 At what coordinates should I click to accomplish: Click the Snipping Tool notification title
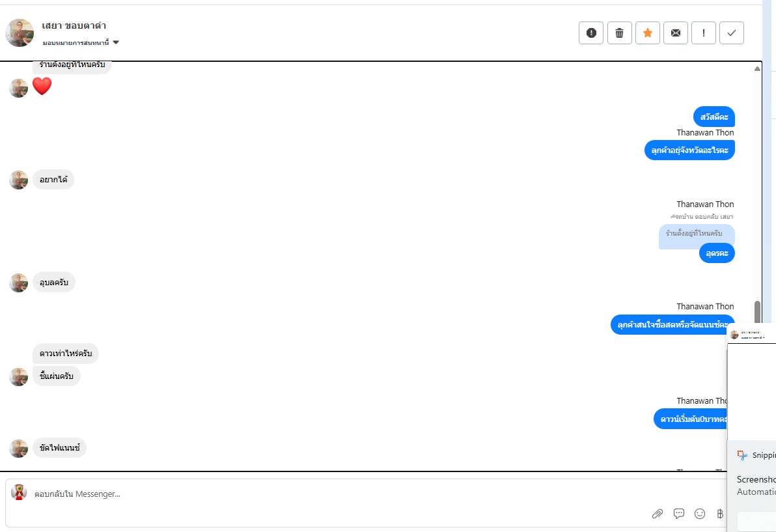tap(762, 455)
